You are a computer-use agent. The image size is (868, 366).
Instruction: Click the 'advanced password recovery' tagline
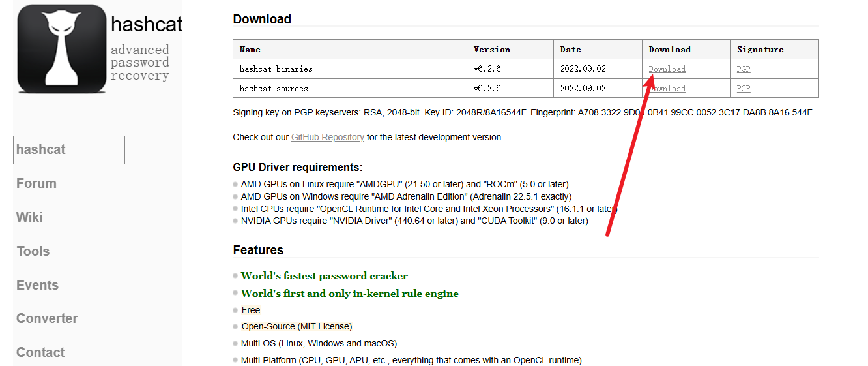point(139,63)
